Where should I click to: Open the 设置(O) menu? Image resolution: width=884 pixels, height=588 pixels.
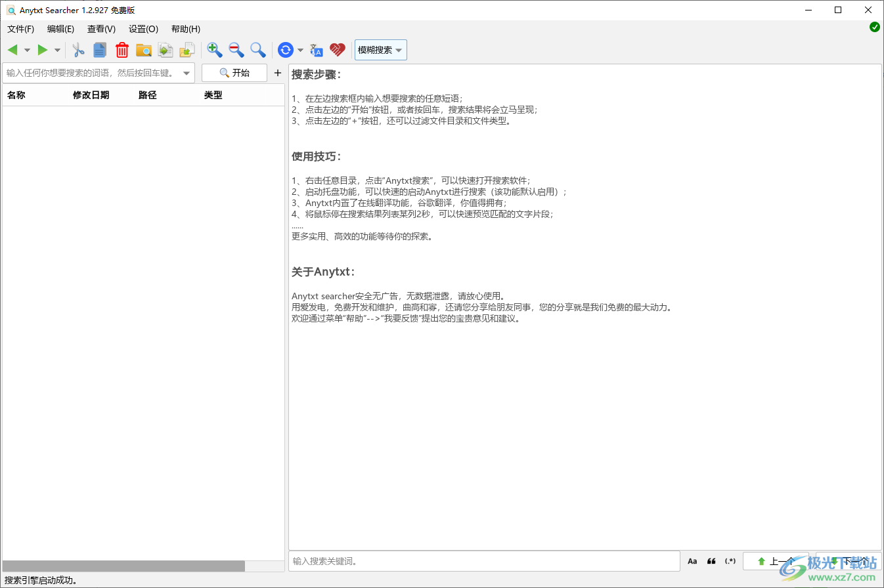pos(144,29)
